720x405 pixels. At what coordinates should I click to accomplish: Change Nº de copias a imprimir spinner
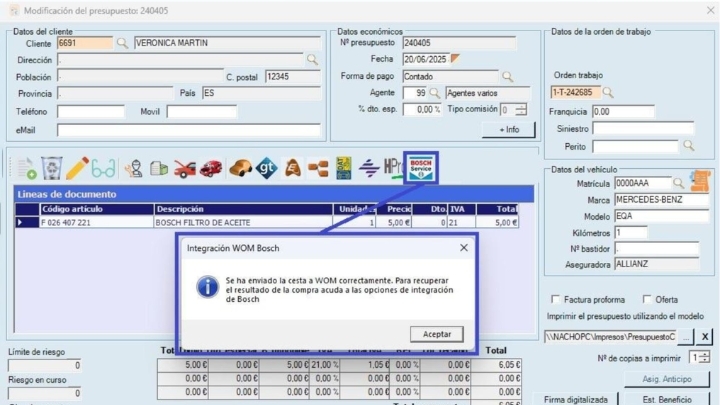706,357
